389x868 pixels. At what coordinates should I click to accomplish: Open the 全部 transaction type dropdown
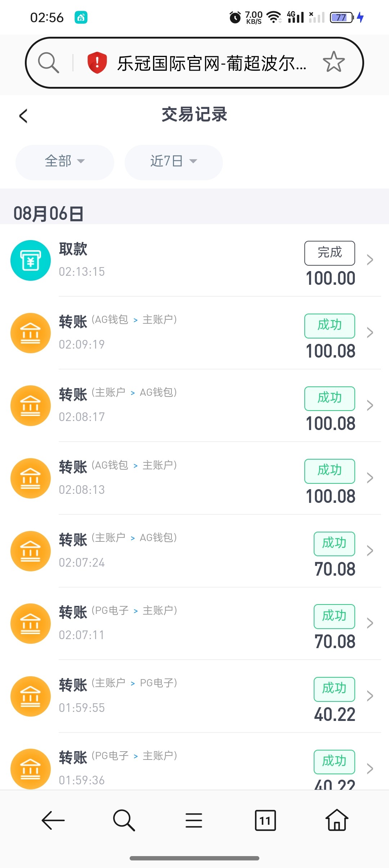65,161
